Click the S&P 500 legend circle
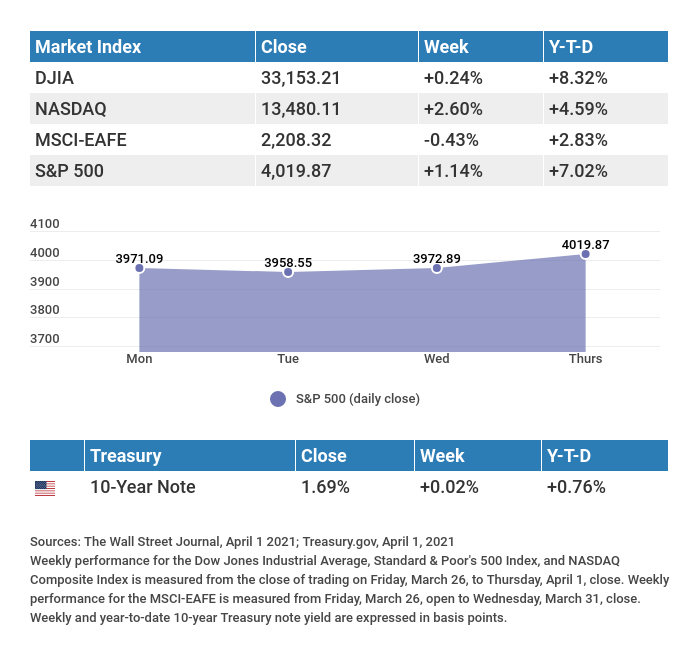Screen dimensions: 700x658 point(278,399)
